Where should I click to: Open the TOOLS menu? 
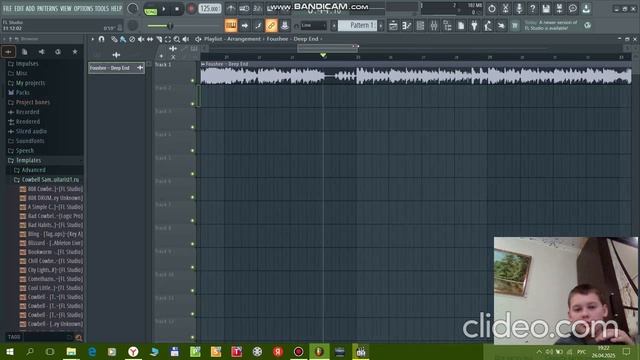[102, 8]
